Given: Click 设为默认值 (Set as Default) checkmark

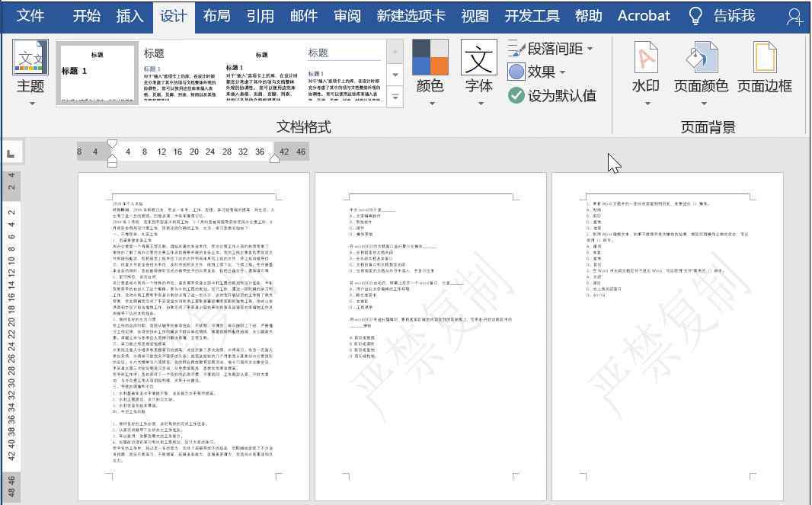Looking at the screenshot, I should [516, 95].
